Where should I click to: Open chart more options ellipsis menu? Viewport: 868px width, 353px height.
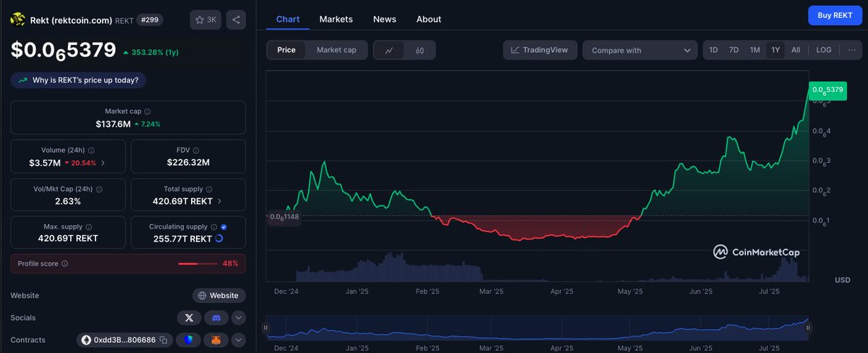(x=851, y=50)
